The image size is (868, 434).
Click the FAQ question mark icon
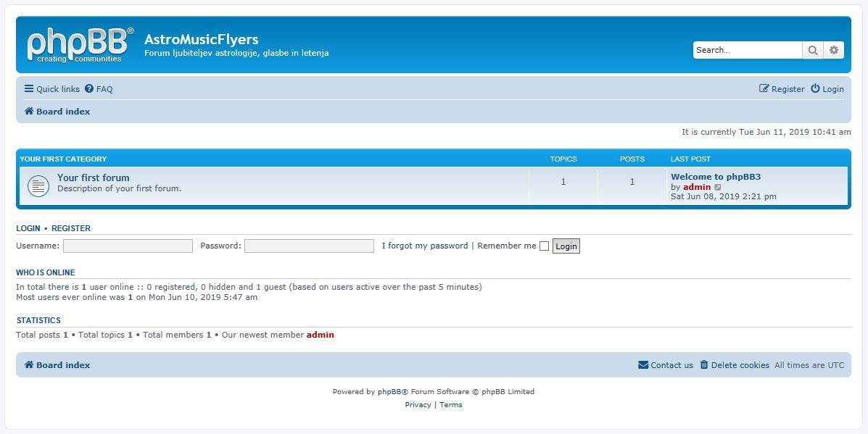[88, 88]
